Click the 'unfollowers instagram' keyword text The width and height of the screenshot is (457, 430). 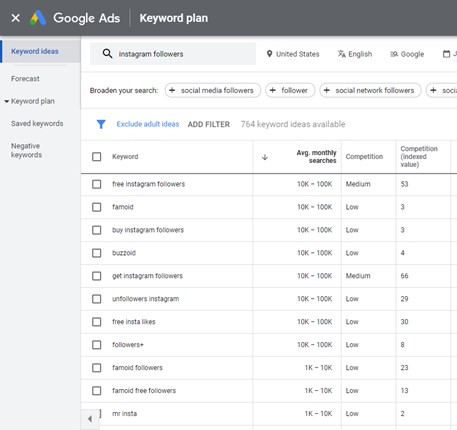[145, 299]
